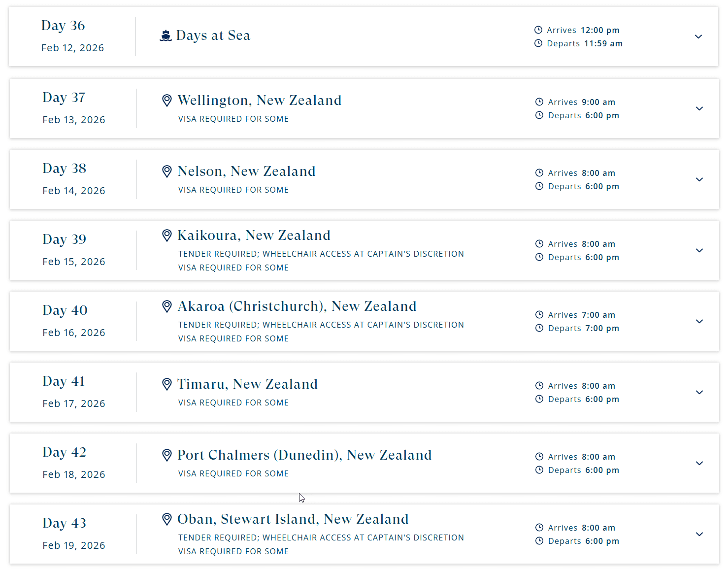Viewport: 728px width, 571px height.
Task: Open the Akaroa (Christchurch), New Zealand title
Action: click(297, 306)
